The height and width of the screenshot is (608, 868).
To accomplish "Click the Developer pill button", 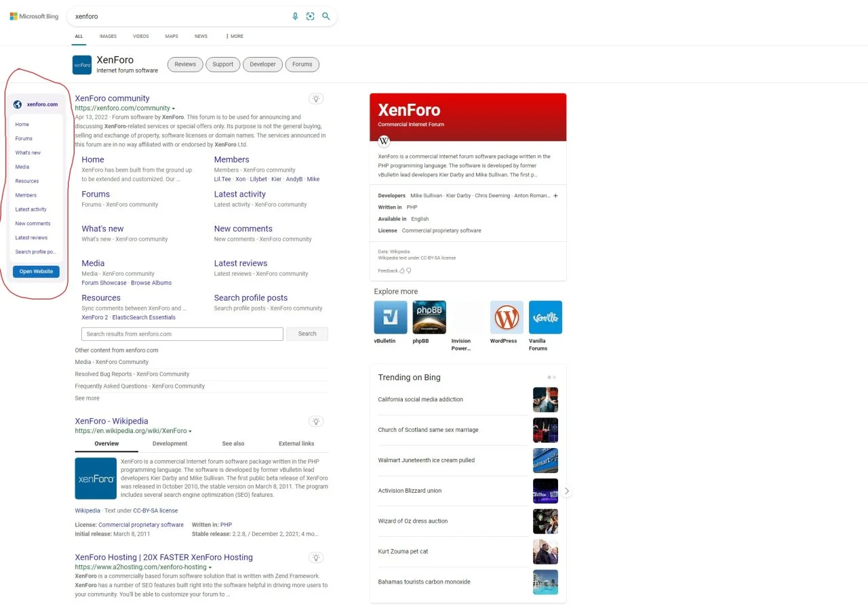I will tap(262, 64).
